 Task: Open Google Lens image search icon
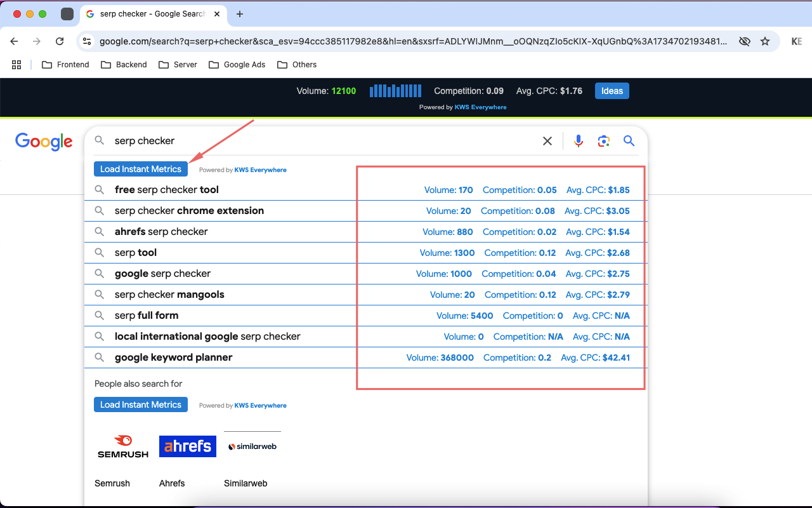click(604, 141)
